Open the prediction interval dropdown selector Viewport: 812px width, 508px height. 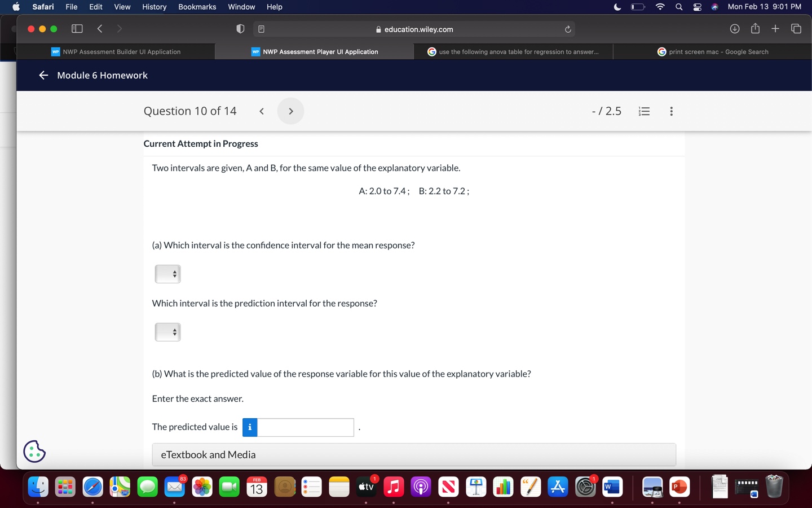(x=167, y=332)
